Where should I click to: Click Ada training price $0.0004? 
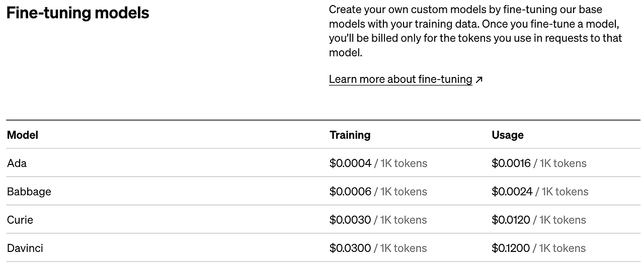coord(351,163)
